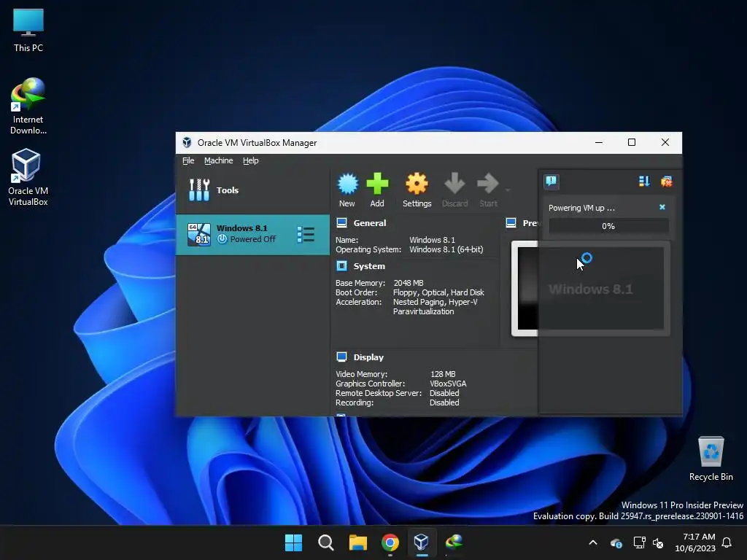Click the muted volume tray icon
Image resolution: width=747 pixels, height=560 pixels.
coord(658,542)
